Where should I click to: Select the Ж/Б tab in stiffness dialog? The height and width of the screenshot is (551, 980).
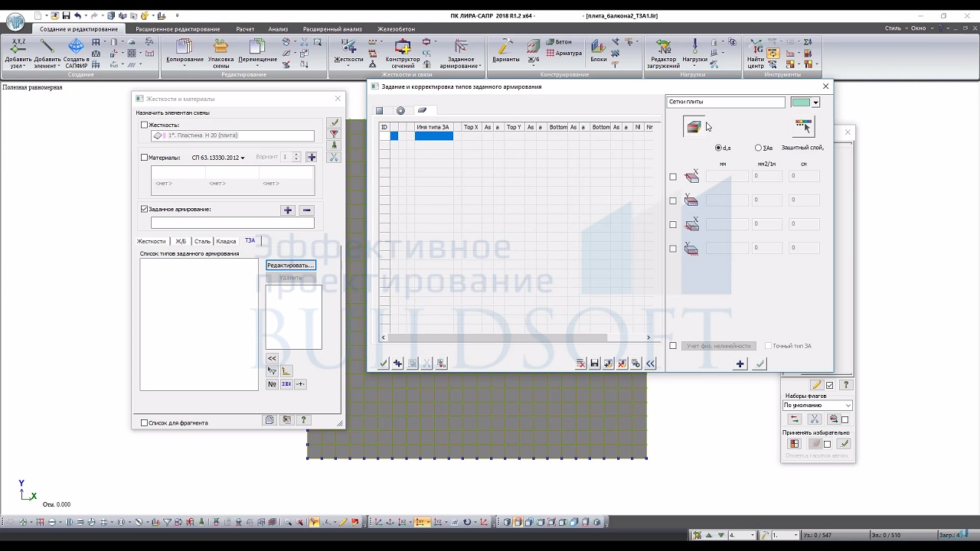tap(181, 241)
